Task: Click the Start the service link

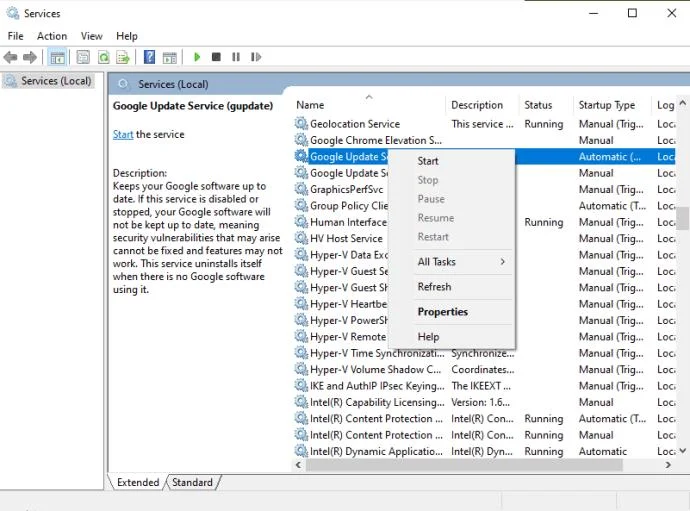Action: [x=123, y=134]
